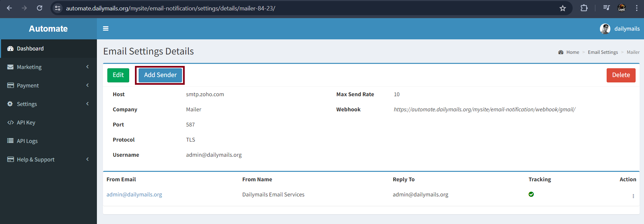
Task: Open the browser extensions puzzle icon
Action: pyautogui.click(x=584, y=8)
